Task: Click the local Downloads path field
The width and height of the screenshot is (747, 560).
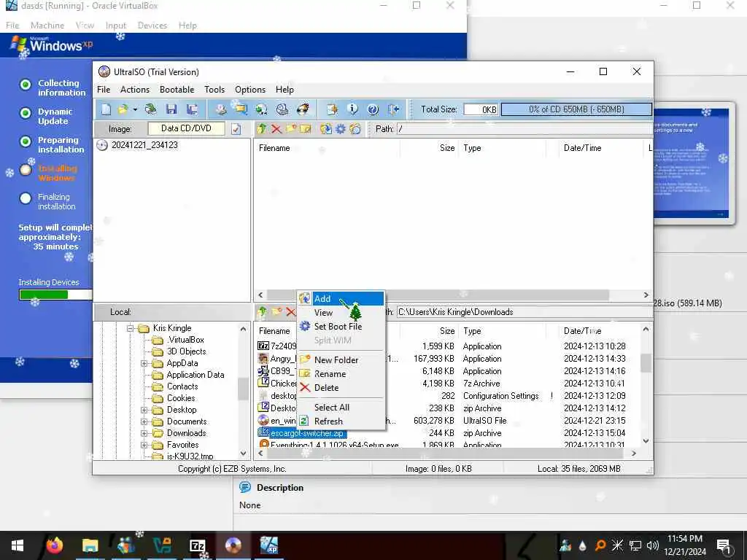Action: point(525,312)
